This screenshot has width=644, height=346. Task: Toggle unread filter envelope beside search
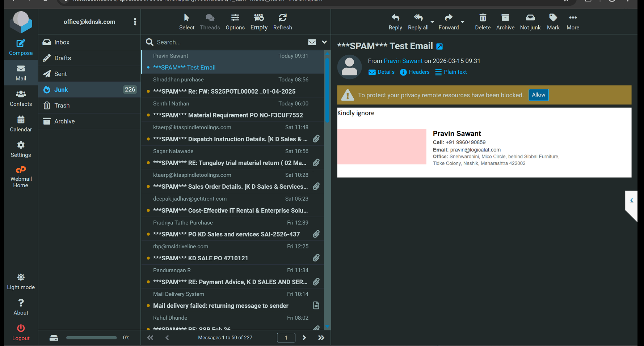point(312,42)
